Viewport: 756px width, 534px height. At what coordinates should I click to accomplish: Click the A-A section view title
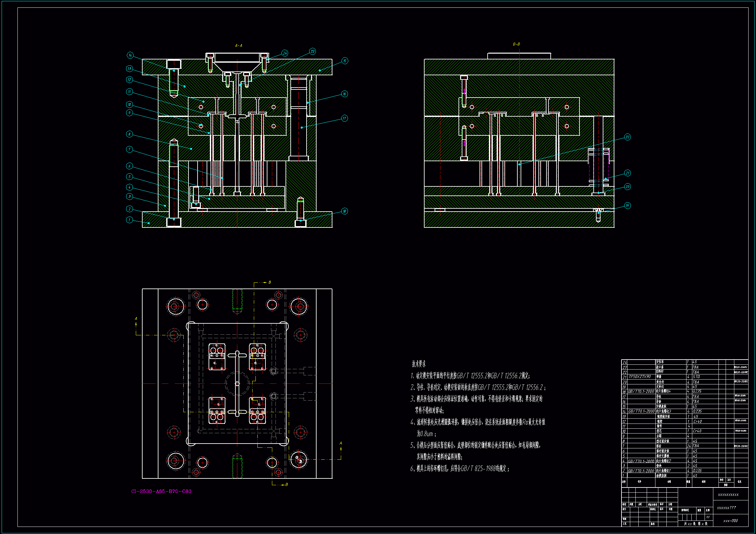point(239,46)
